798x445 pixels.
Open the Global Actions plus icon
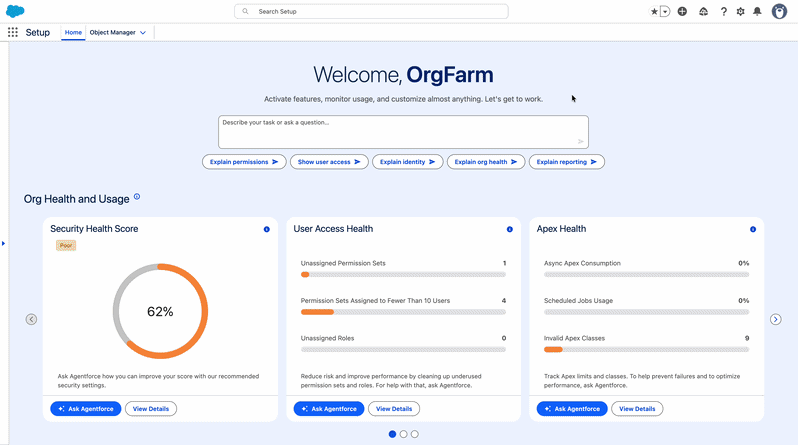point(682,11)
